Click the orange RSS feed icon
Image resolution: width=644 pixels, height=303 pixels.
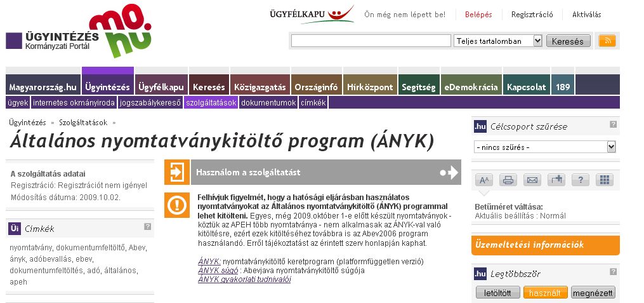click(607, 41)
